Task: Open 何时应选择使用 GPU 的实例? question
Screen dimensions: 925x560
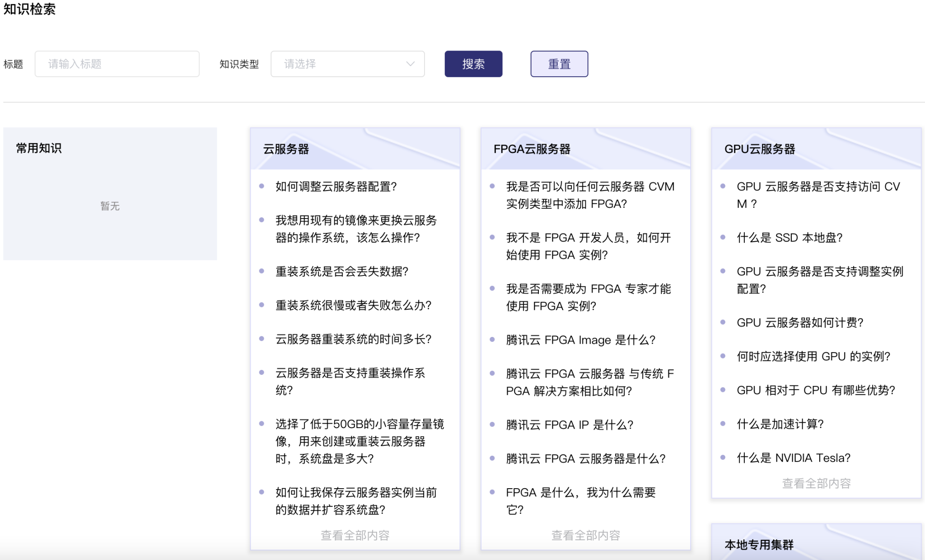Action: click(x=813, y=356)
